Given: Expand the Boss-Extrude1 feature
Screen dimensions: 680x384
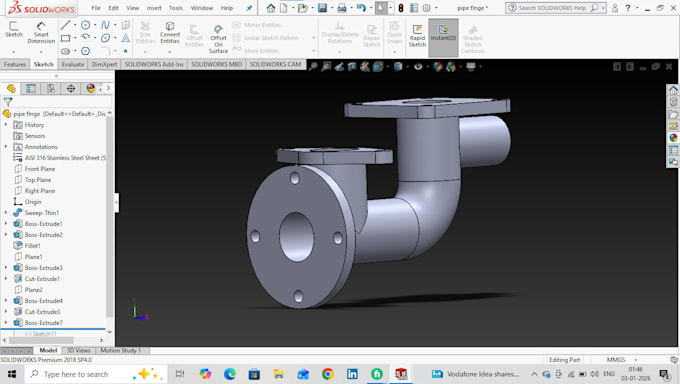Looking at the screenshot, I should point(6,223).
